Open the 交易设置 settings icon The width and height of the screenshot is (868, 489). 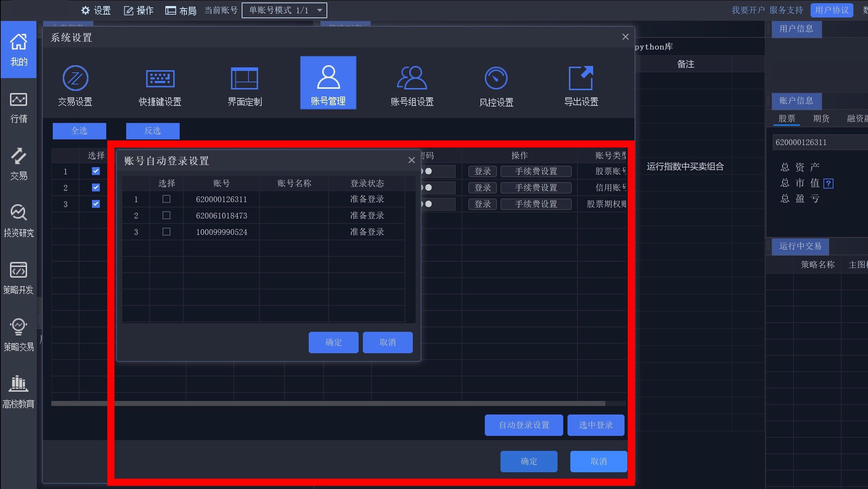coord(75,84)
